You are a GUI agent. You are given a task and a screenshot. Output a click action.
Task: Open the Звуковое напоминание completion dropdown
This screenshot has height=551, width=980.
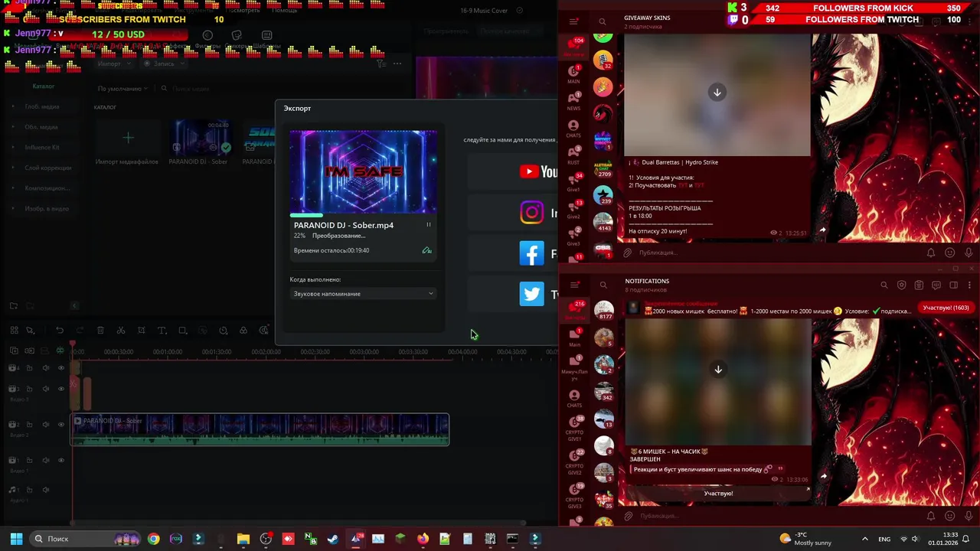(364, 294)
